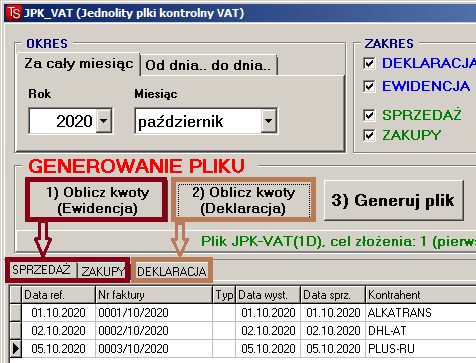Click '2) Oblicz kwoty (Deklaracja)' button
Viewport: 476px width, 363px height.
(243, 200)
